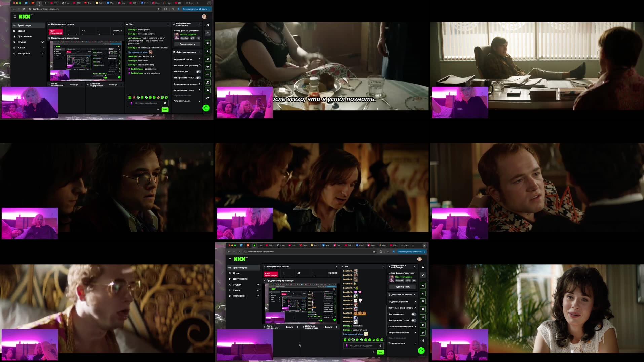Screen dimensions: 644x362
Task: Click 'Отправить сообщение' field in 01:38:20 dashboard
Action: pyautogui.click(x=363, y=345)
